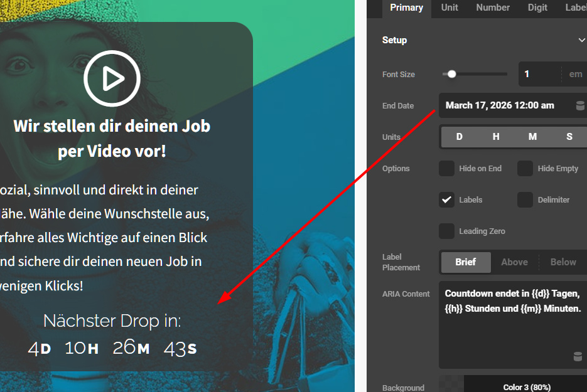Open dynamic content icon in ARIA Content box
Image resolution: width=587 pixels, height=392 pixels.
(x=577, y=357)
